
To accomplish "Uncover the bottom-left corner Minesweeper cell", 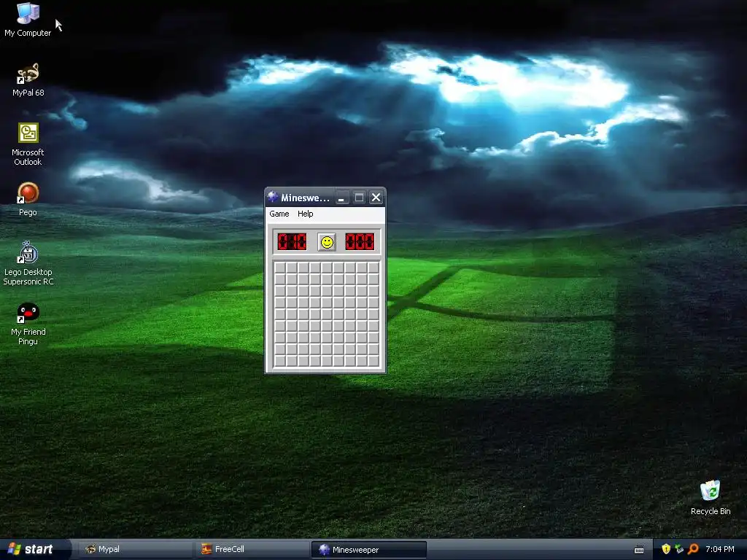I will (280, 361).
